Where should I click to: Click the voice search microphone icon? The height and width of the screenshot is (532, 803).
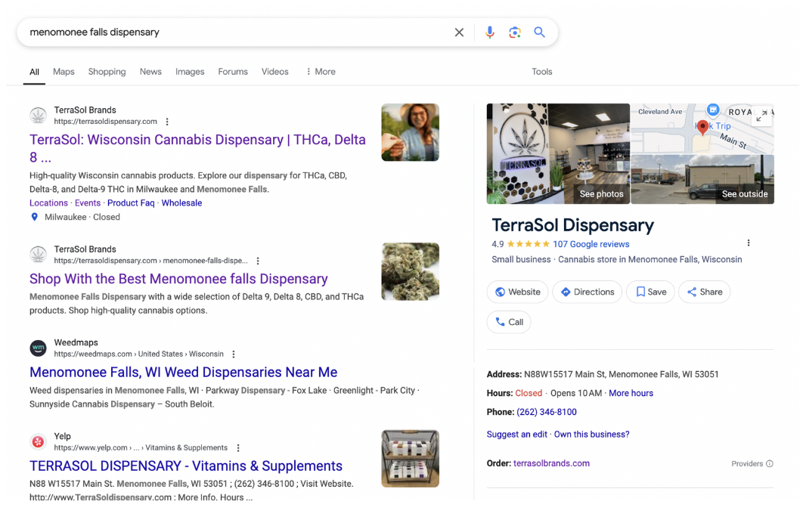[490, 32]
